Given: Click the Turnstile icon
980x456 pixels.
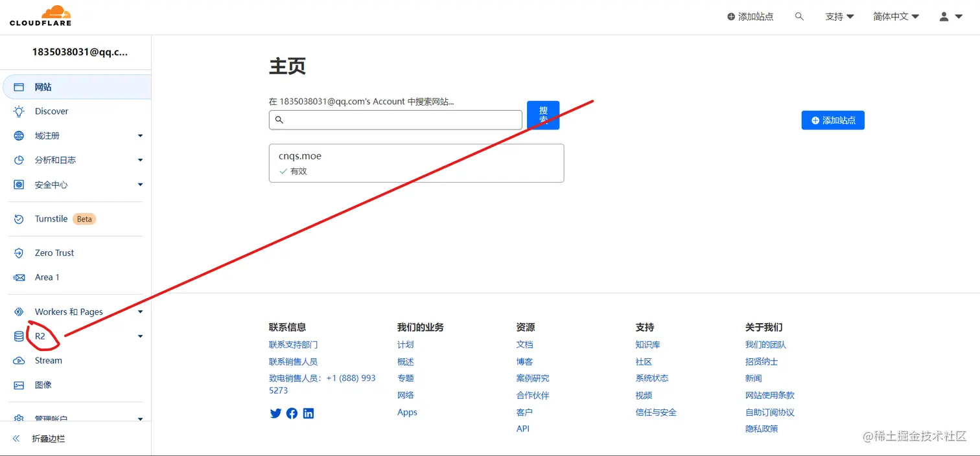Looking at the screenshot, I should click(19, 219).
